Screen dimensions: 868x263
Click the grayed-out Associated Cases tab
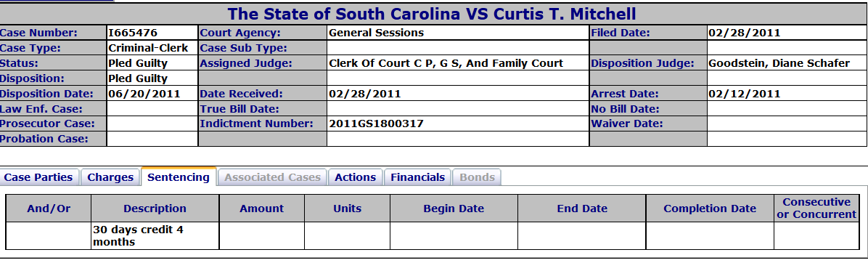[272, 178]
